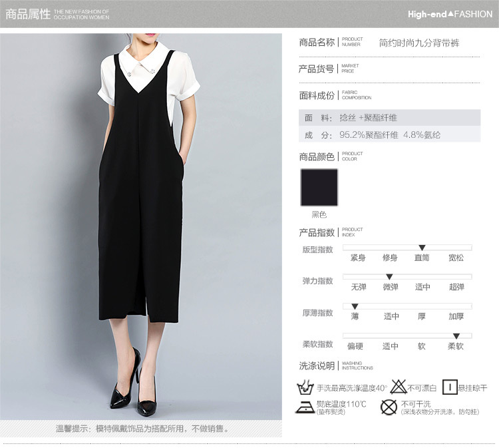
Task: Click the 面料成份 heading
Action: (x=317, y=95)
